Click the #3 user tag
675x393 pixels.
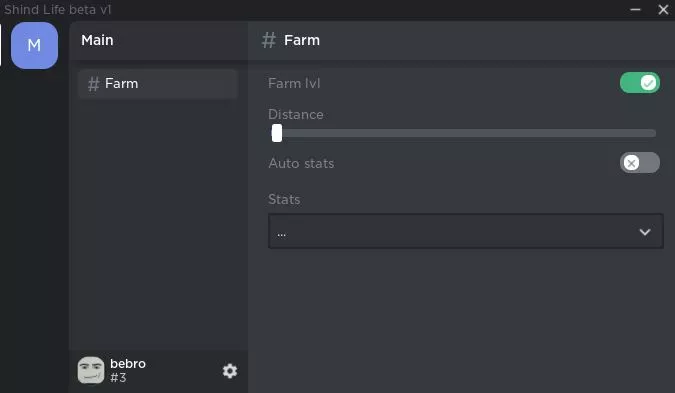118,378
